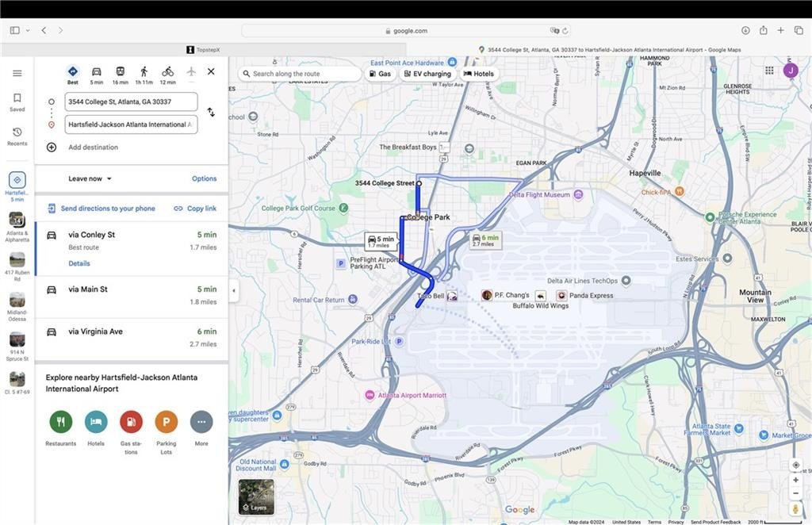Click College Park Golf Course marker
This screenshot has width=812, height=525.
click(343, 208)
